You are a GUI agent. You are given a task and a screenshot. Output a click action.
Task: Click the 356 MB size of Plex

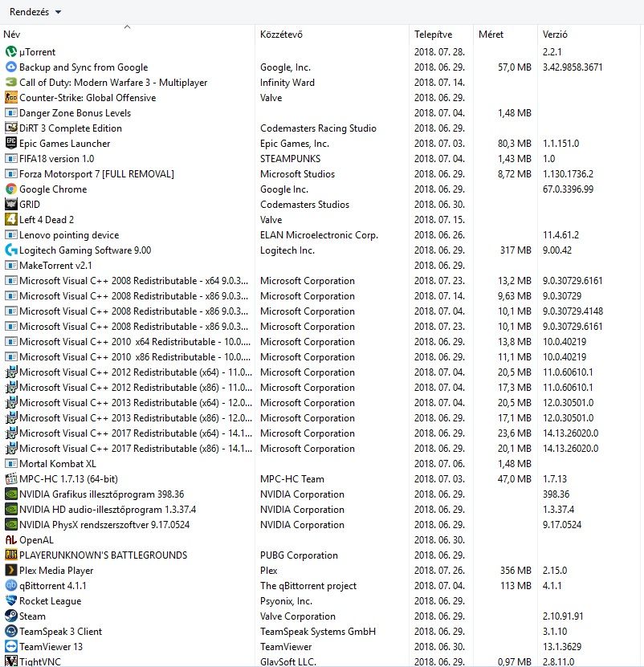click(x=516, y=571)
